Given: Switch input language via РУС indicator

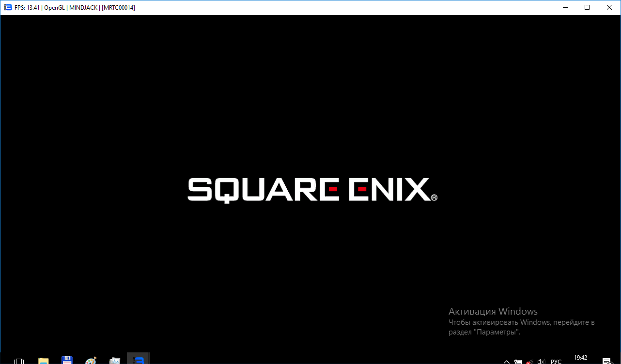Looking at the screenshot, I should point(556,361).
